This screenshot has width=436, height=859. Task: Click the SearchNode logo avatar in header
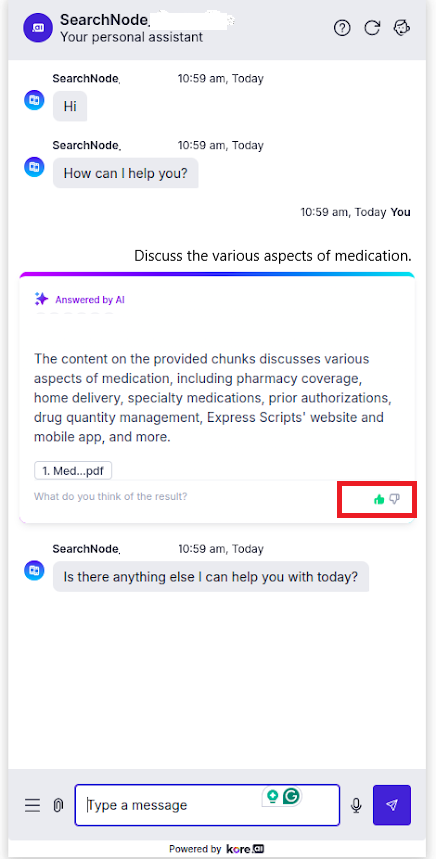pyautogui.click(x=37, y=28)
